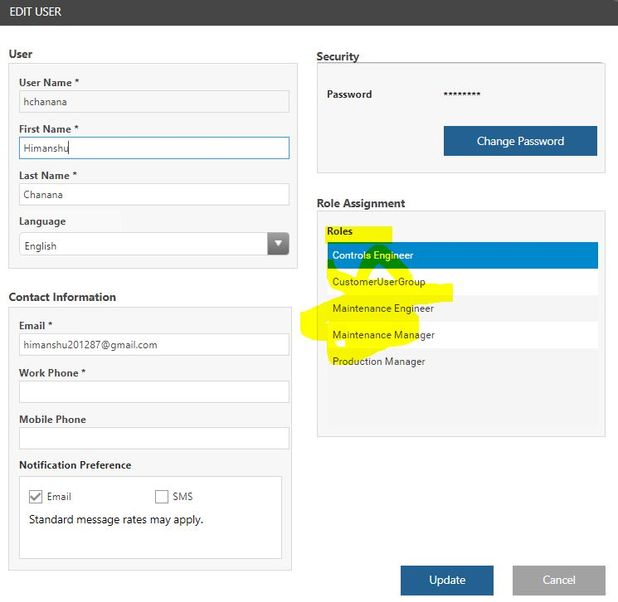
Task: Toggle the Email notification checkbox
Action: point(36,496)
